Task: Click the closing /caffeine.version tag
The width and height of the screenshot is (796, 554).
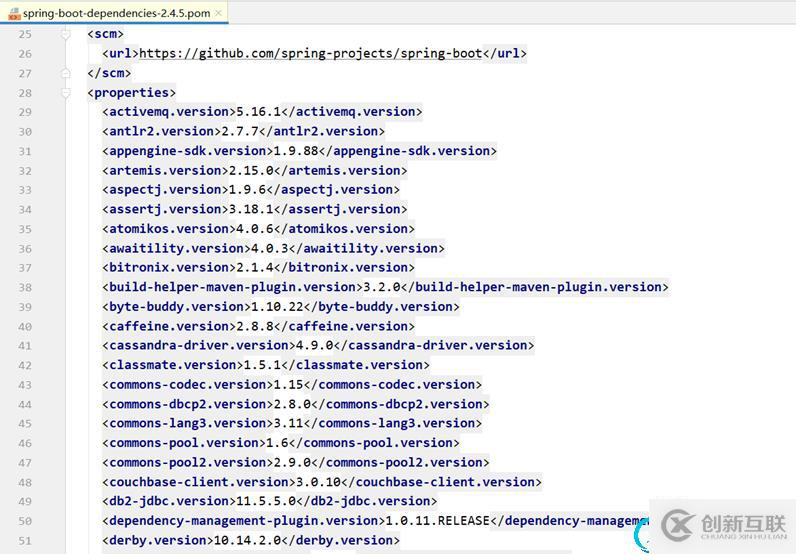Action: (344, 326)
